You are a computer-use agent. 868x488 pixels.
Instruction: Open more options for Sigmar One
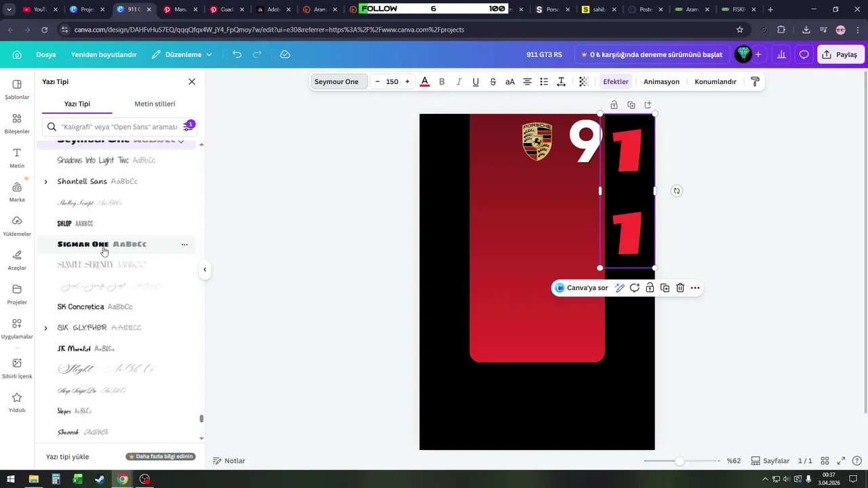tap(184, 245)
